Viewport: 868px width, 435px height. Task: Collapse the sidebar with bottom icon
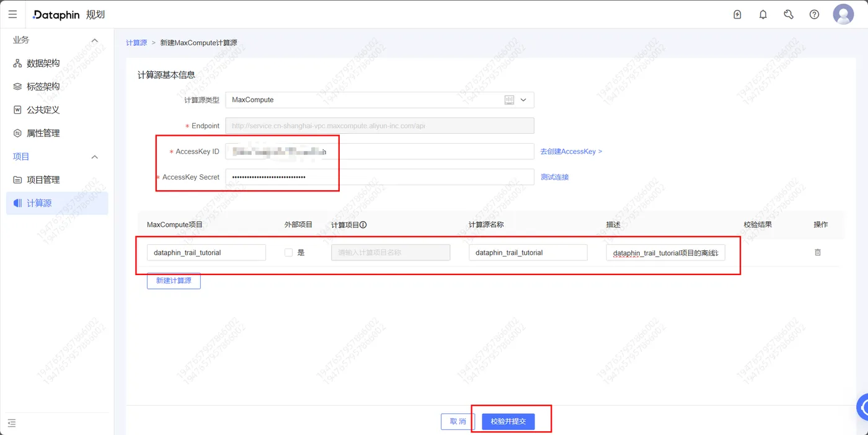12,423
